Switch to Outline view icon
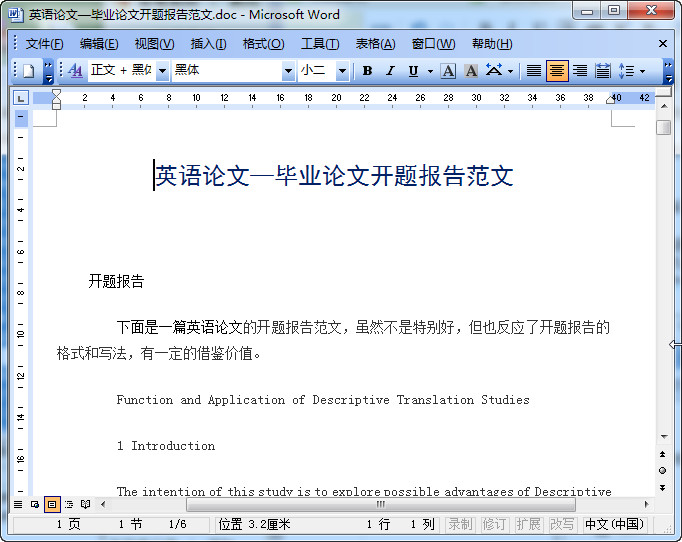The image size is (682, 542). 69,504
